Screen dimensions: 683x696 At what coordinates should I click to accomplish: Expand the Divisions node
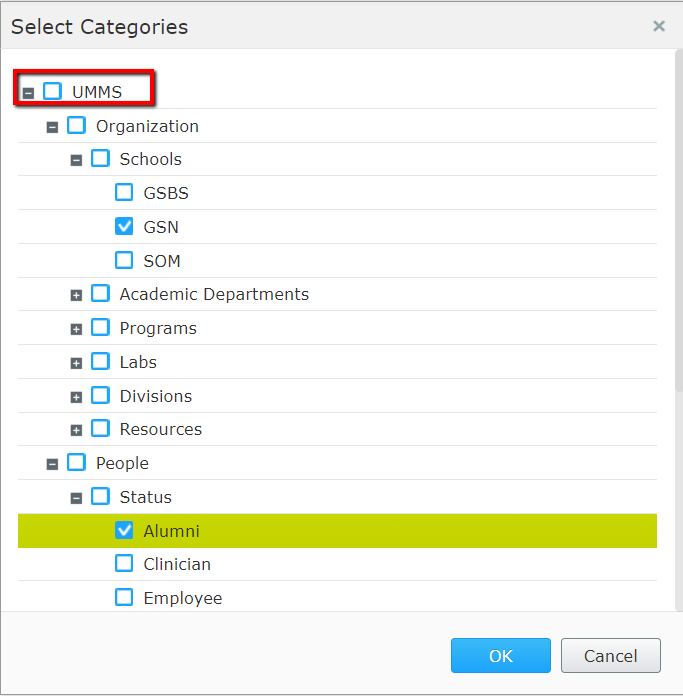(76, 397)
